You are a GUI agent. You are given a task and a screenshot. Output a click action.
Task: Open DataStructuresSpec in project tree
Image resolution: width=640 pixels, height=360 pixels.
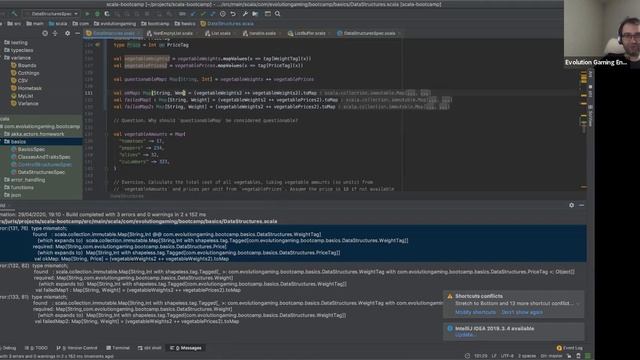38,172
